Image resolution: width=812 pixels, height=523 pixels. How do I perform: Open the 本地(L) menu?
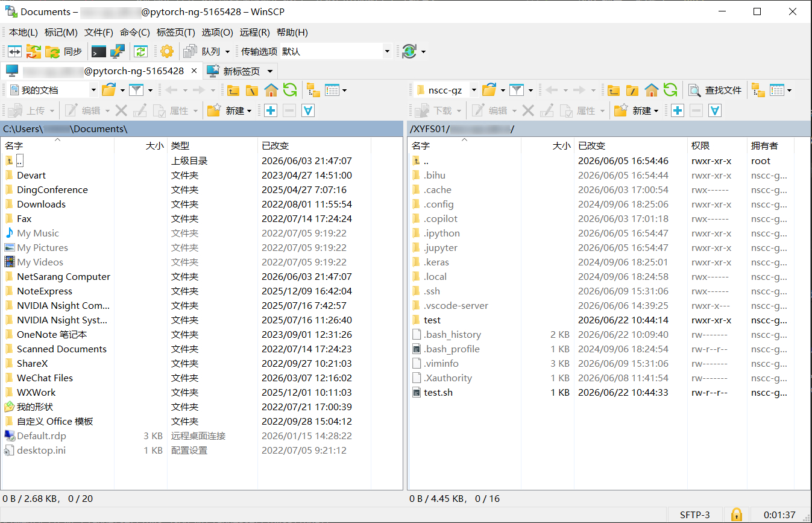pos(23,33)
